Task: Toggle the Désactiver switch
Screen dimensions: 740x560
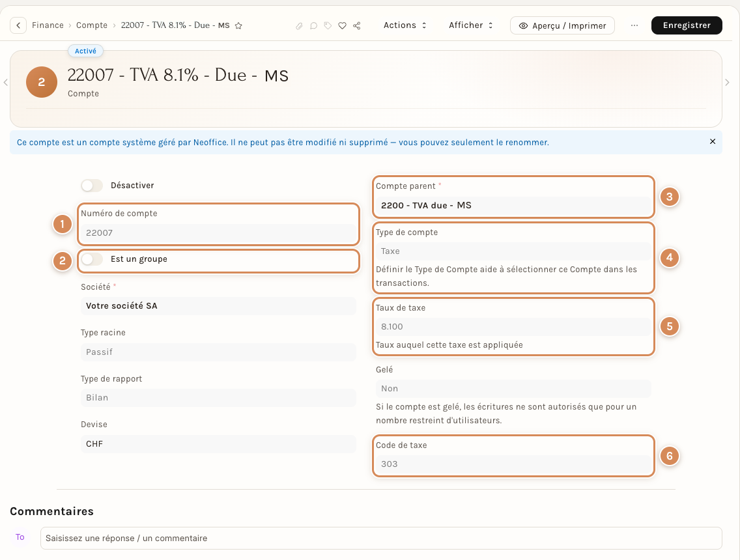Action: (x=92, y=186)
